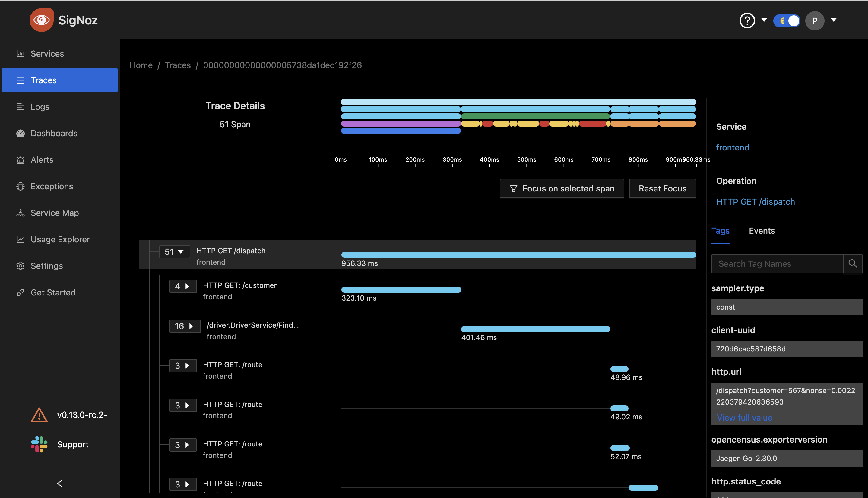Open the help question mark menu
The image size is (868, 498).
(747, 20)
